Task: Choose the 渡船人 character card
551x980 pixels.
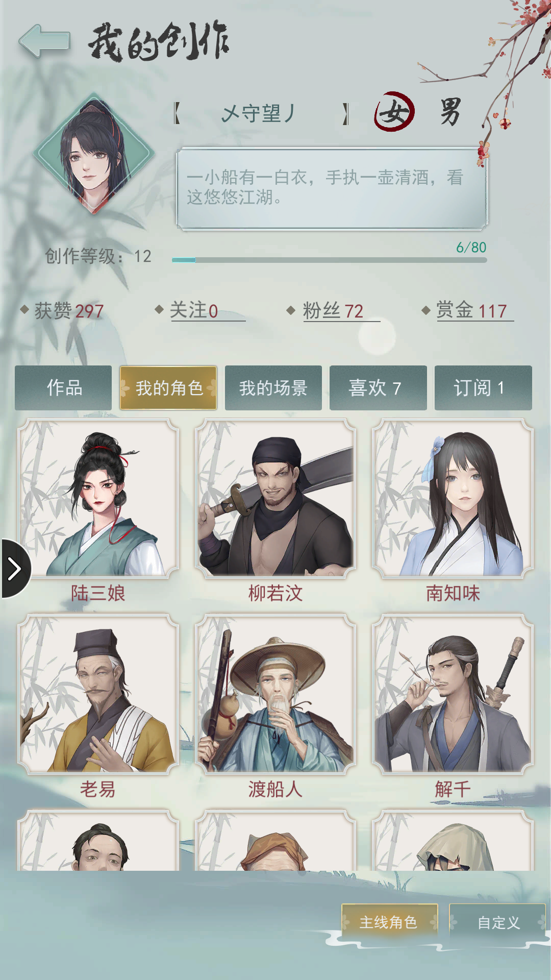Action: pyautogui.click(x=275, y=707)
